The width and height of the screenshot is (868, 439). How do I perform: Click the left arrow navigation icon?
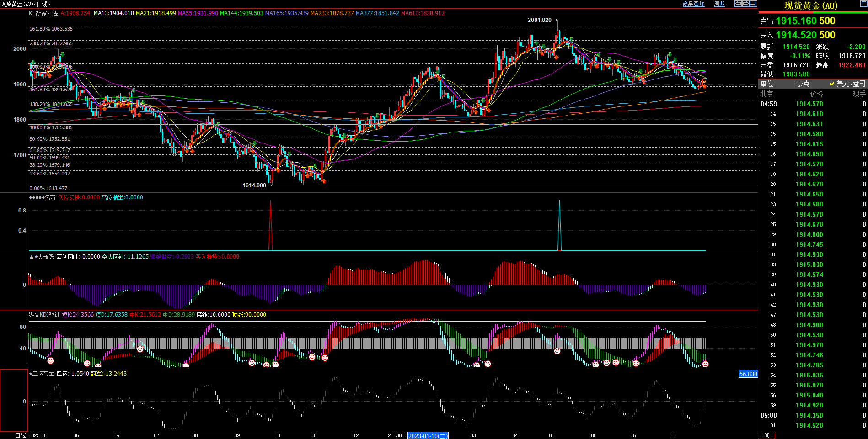point(738,4)
